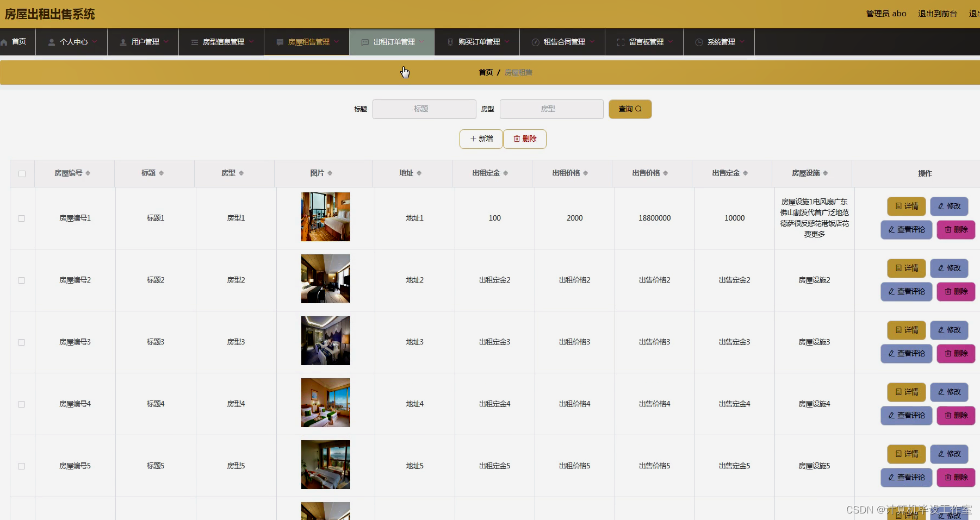Click the user icon in 用户管理
980x520 pixels.
point(123,42)
